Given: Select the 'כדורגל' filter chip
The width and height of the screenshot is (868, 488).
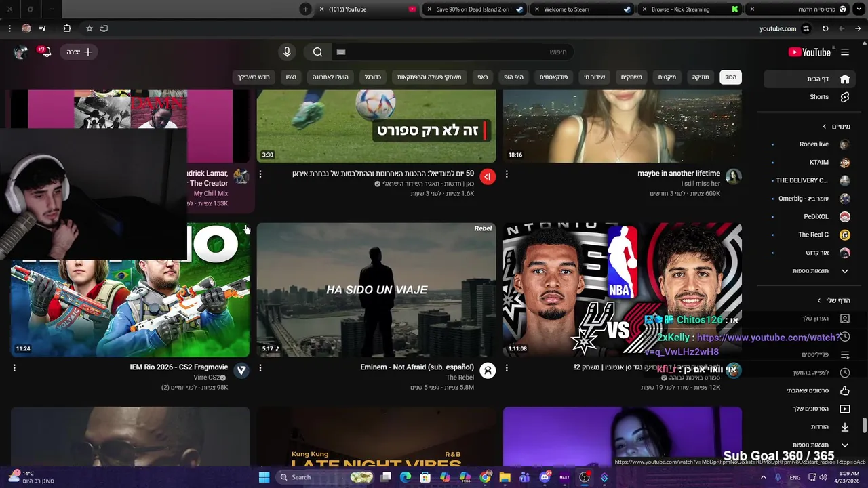Looking at the screenshot, I should (373, 77).
